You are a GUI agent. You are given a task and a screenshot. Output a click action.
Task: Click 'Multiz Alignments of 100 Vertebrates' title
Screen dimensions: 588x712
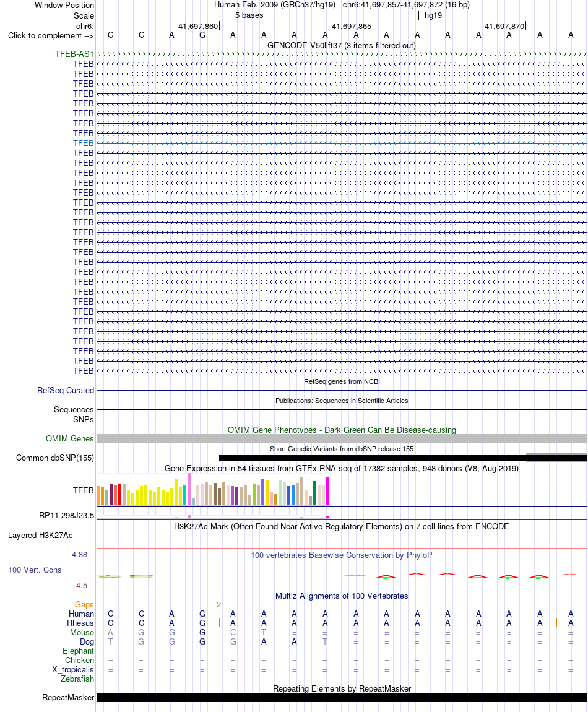click(x=342, y=596)
